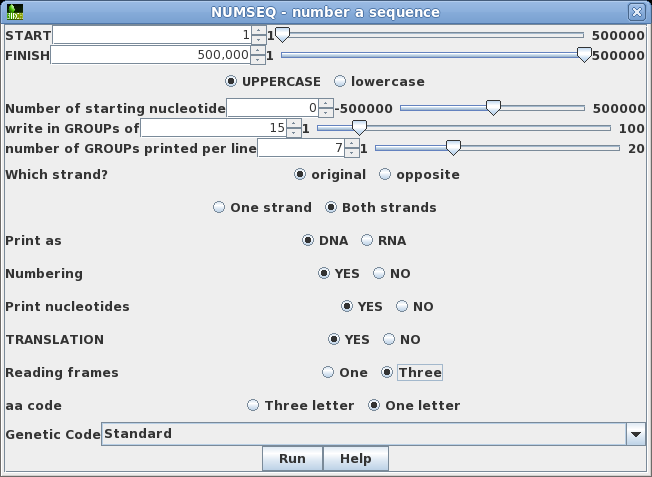
Task: Click the Run button
Action: pos(292,458)
